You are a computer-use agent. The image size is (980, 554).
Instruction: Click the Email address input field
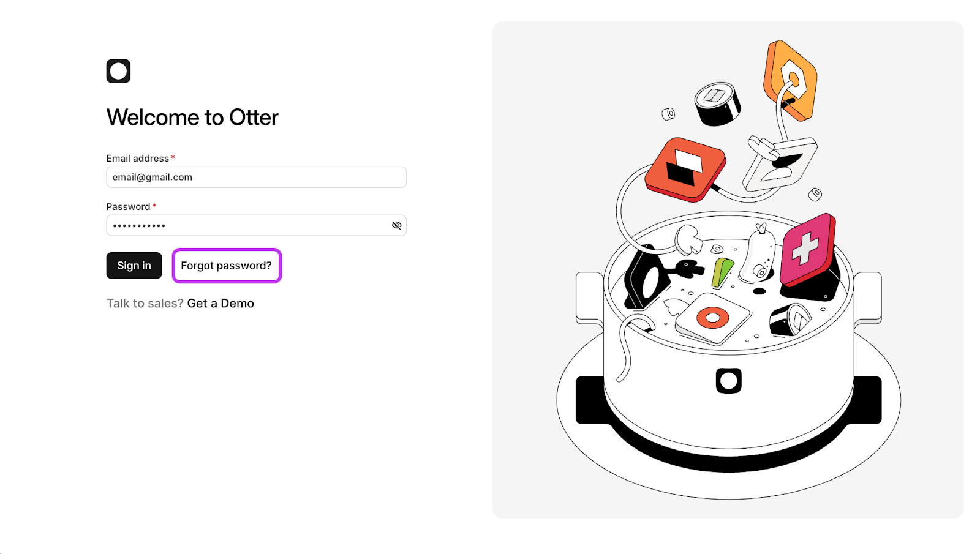coord(256,177)
